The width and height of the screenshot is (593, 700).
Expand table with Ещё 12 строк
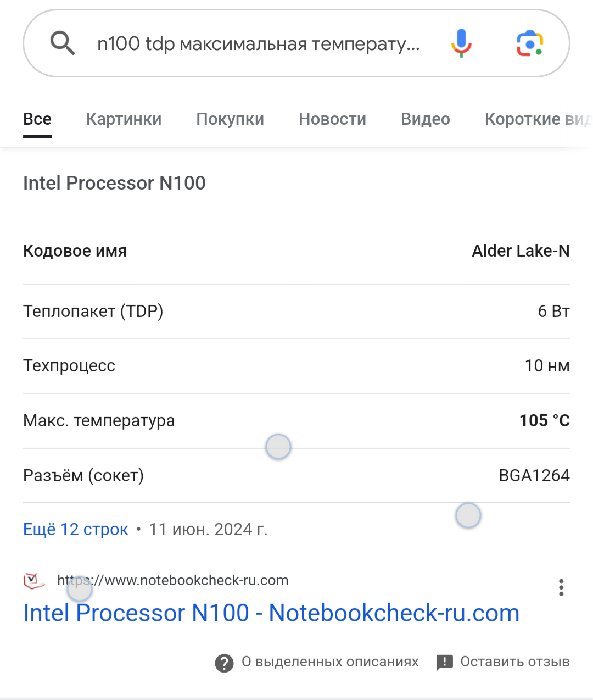pos(76,529)
